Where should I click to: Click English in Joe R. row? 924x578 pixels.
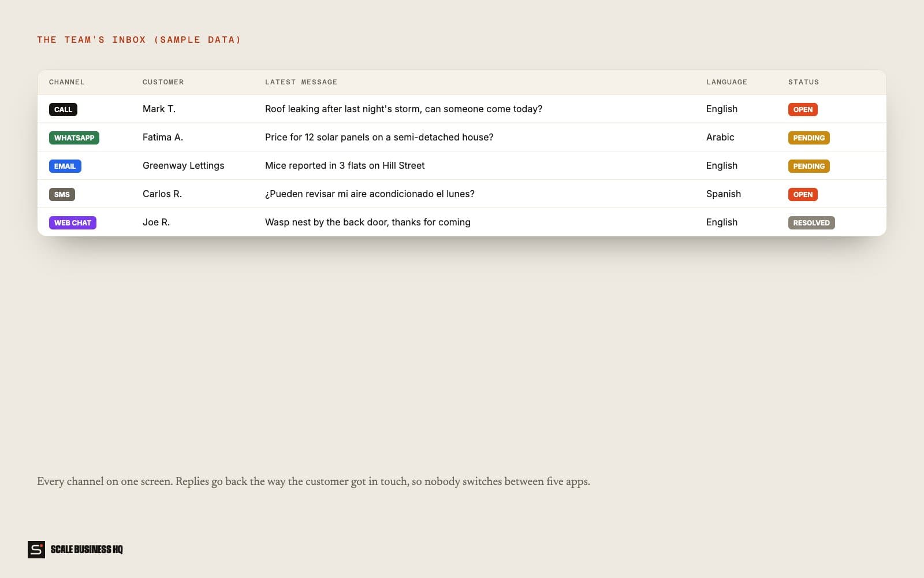coord(722,222)
